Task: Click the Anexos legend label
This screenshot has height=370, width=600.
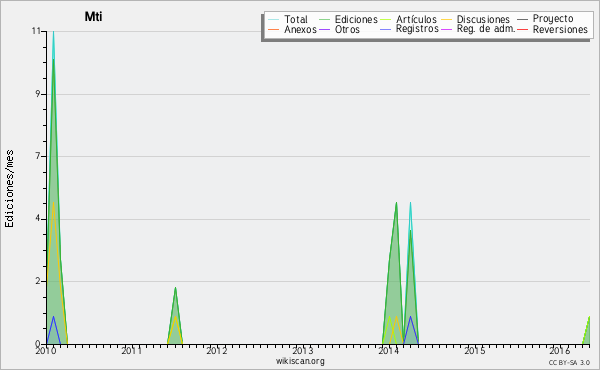Action: pos(300,29)
